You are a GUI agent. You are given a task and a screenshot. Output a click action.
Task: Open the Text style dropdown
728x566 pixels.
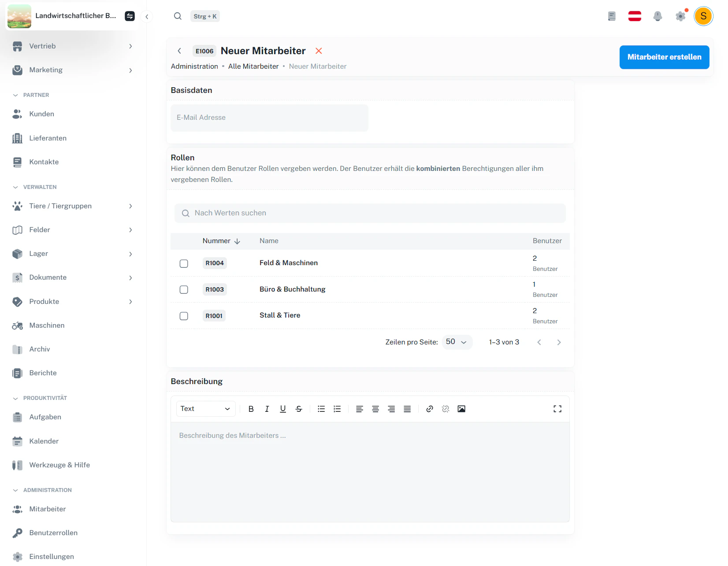206,409
